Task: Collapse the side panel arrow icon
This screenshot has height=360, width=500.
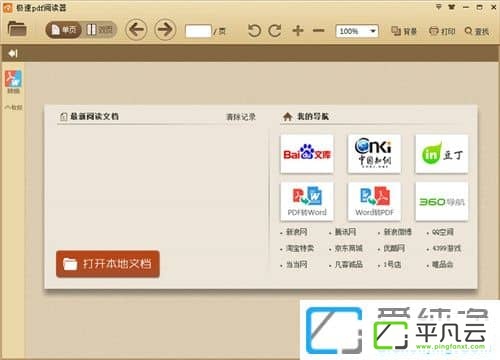Action: (13, 53)
